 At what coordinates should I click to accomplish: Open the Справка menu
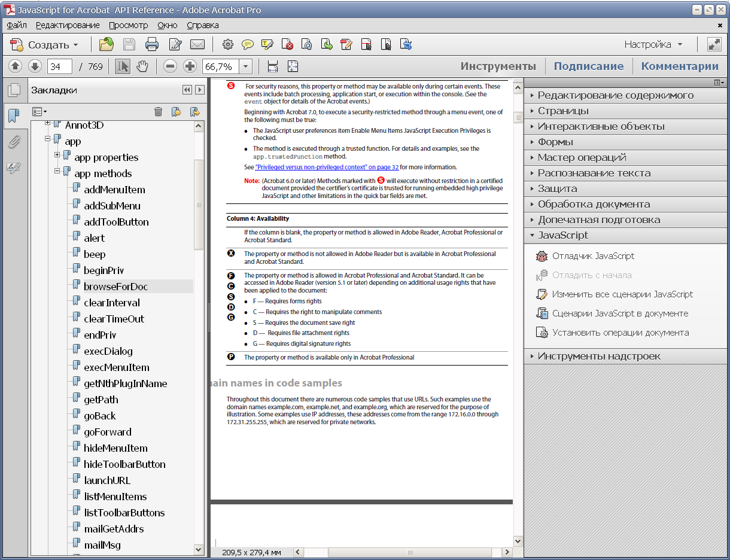pos(203,25)
